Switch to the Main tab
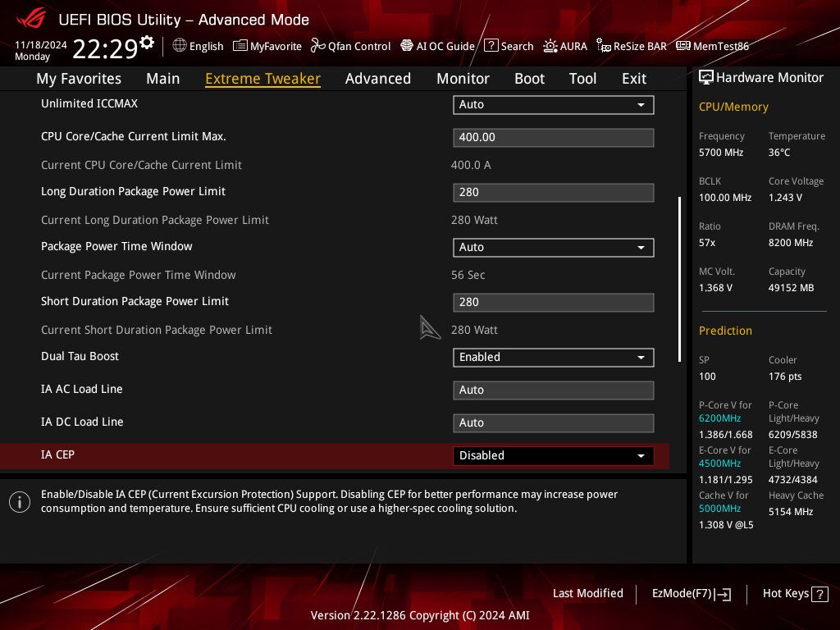The height and width of the screenshot is (630, 840). click(163, 79)
